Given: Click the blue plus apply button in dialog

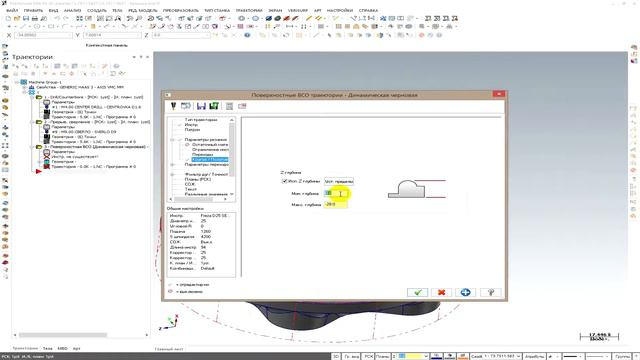Looking at the screenshot, I should (x=465, y=292).
